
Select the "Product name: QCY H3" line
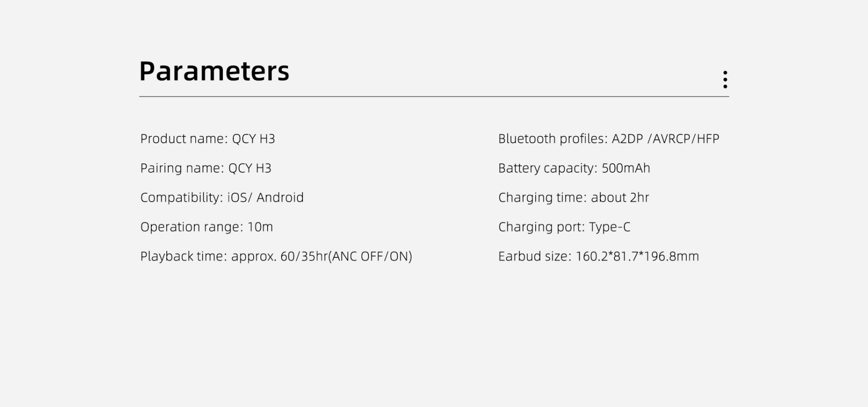tap(207, 139)
